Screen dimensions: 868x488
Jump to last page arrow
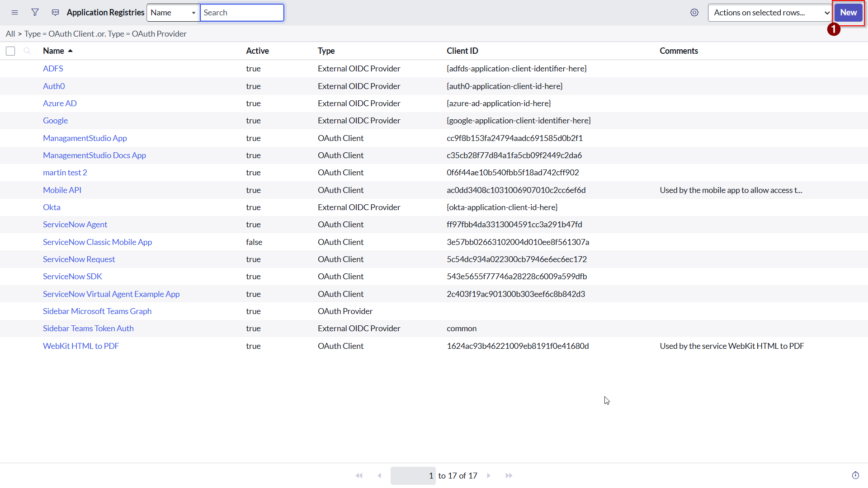pos(509,476)
